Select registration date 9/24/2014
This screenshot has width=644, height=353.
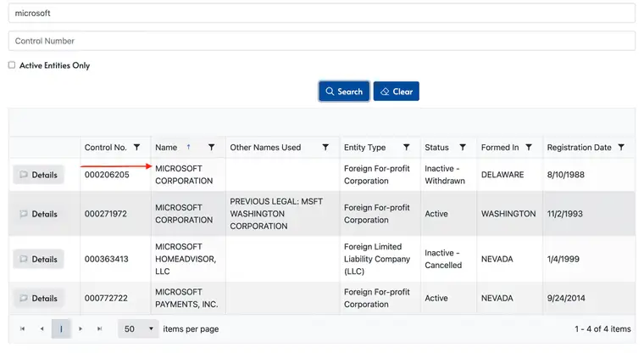[566, 299]
